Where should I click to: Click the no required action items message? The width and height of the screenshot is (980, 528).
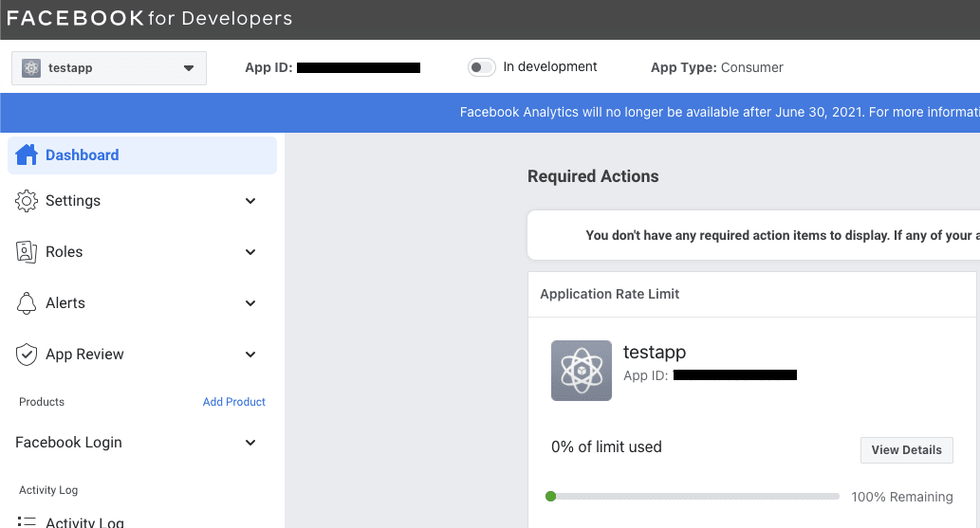[783, 236]
